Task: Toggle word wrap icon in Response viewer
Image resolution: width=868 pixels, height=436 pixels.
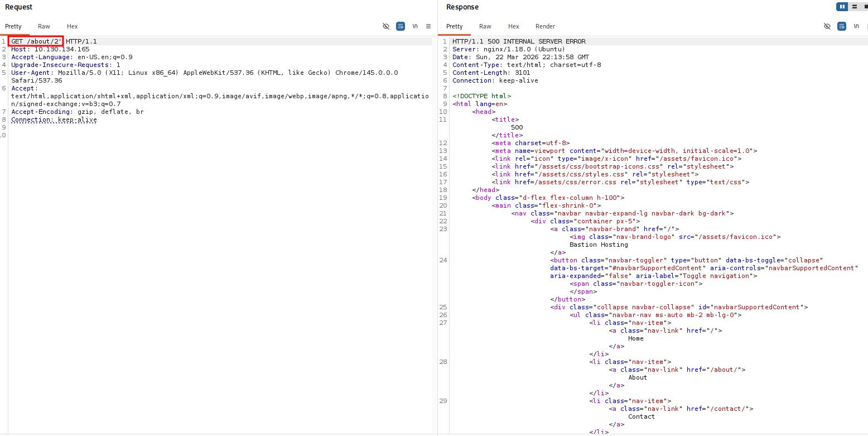Action: coord(842,26)
